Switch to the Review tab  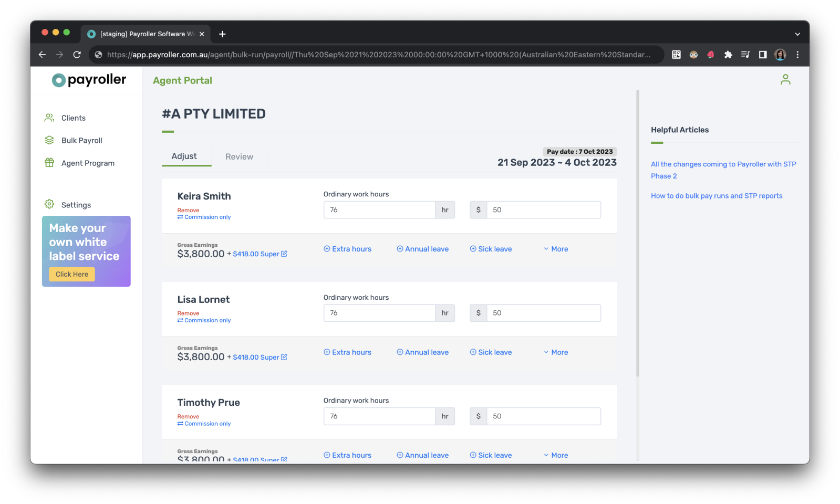pyautogui.click(x=239, y=157)
